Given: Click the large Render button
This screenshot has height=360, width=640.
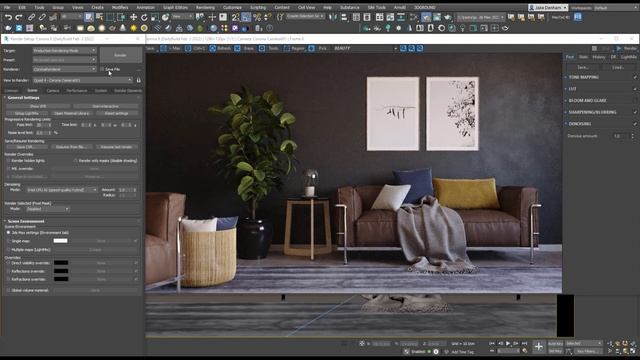Looking at the screenshot, I should click(120, 55).
